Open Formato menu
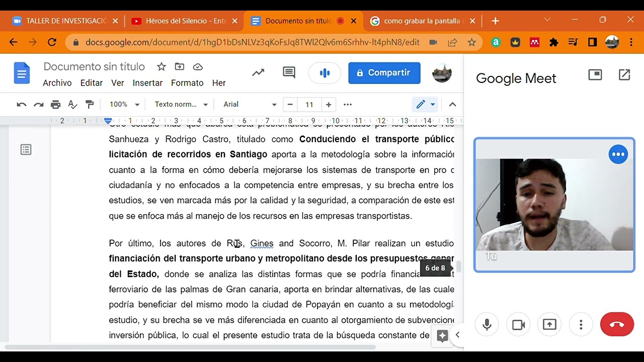Viewport: 644px width, 362px height. 187,83
